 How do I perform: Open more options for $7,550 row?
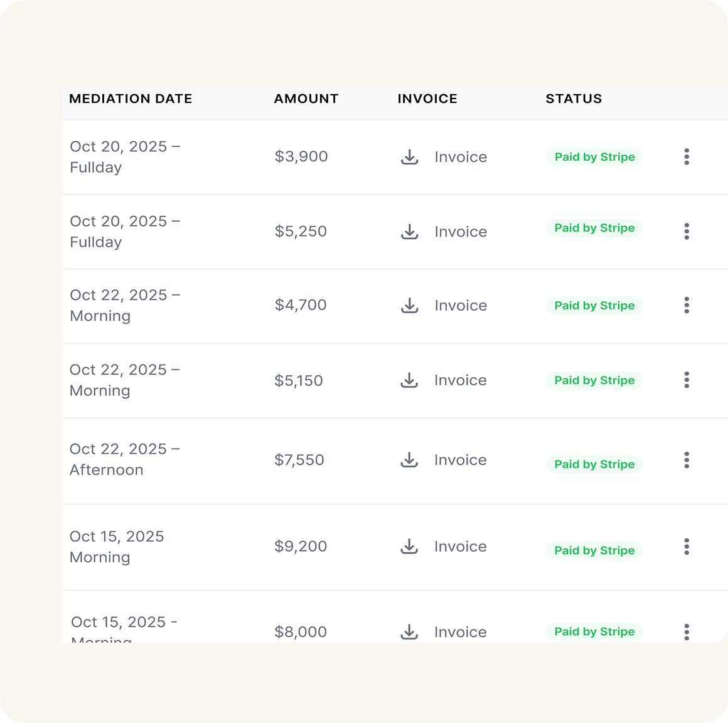(687, 460)
